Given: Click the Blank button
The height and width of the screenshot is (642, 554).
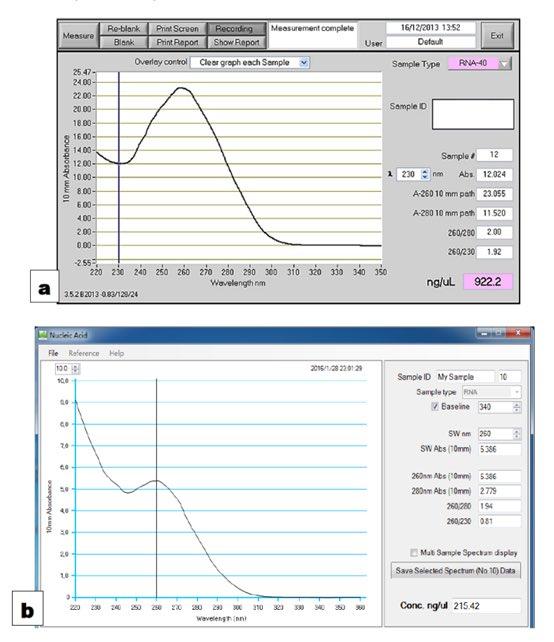Looking at the screenshot, I should 123,42.
